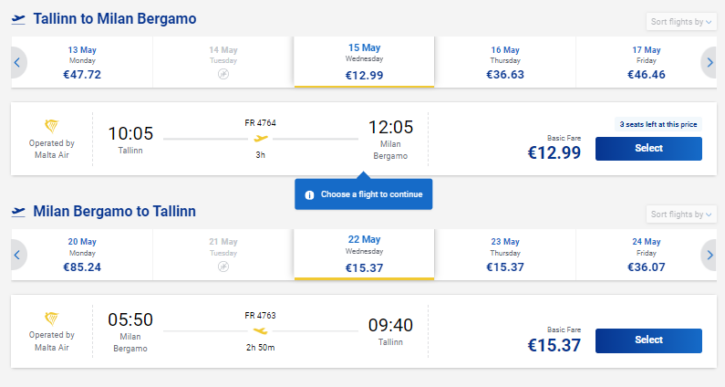Select the €15.37 flight FR 4763
This screenshot has width=725, height=387.
(x=648, y=340)
